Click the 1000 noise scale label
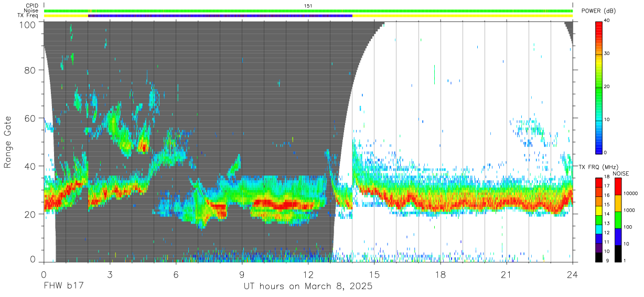This screenshot has width=644, height=297. point(628,210)
